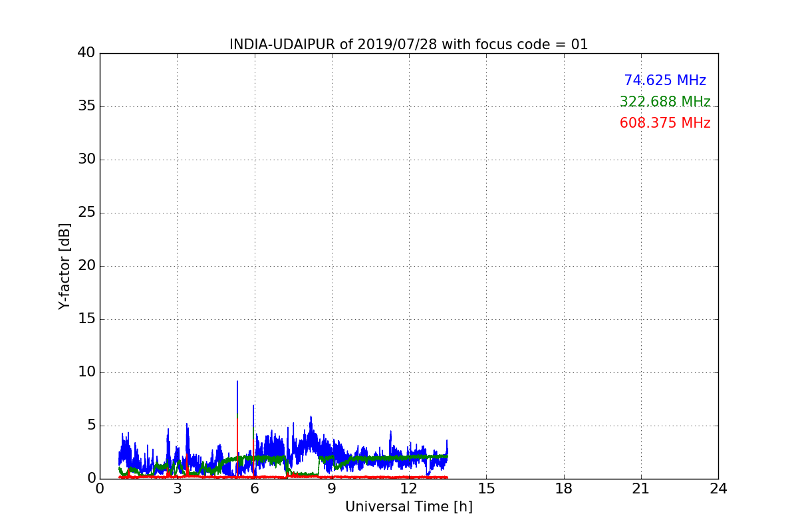The width and height of the screenshot is (798, 532).
Task: Click the Universal Time [h] axis label
Action: [409, 507]
